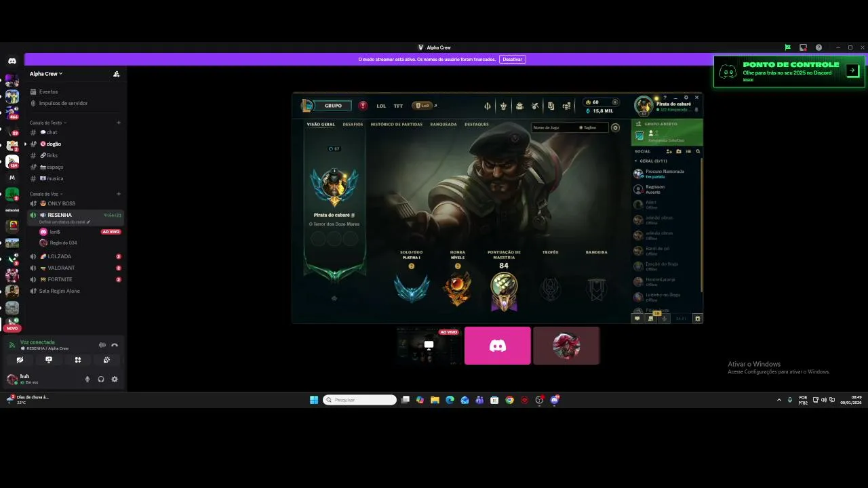This screenshot has height=488, width=868.
Task: Open Discord help icon in title bar
Action: point(818,47)
